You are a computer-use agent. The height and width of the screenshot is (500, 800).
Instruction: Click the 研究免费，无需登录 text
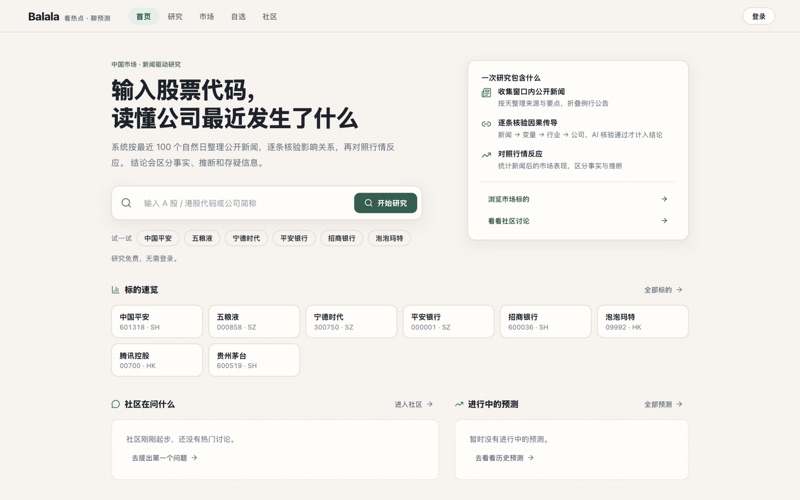coord(145,259)
